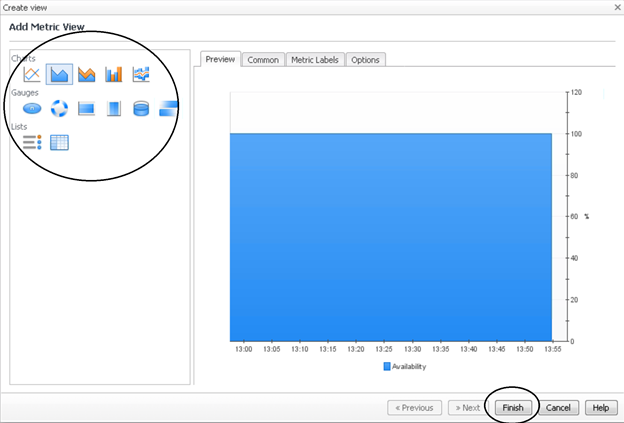Open the Metric Labels tab
Image resolution: width=624 pixels, height=423 pixels.
(314, 60)
